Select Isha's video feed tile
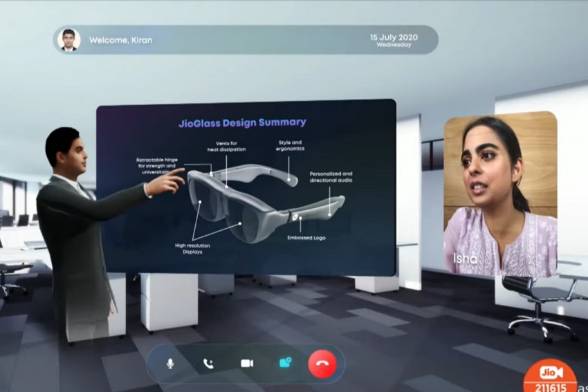 click(500, 194)
